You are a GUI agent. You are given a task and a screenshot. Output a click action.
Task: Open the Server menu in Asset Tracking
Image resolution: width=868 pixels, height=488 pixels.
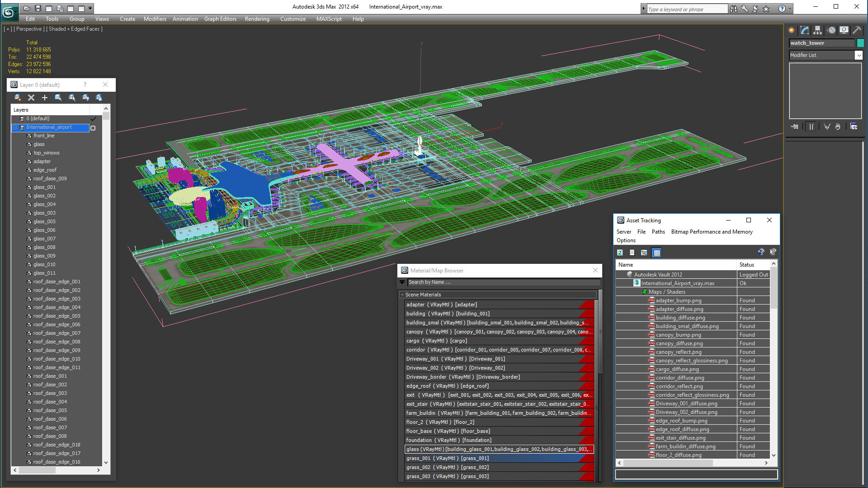pyautogui.click(x=624, y=232)
